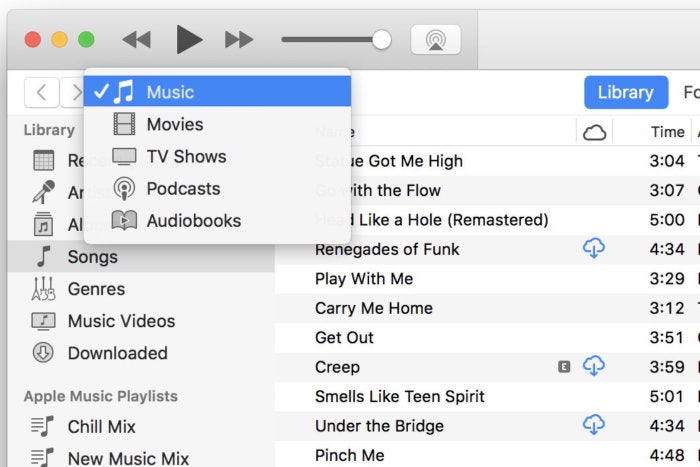Image resolution: width=700 pixels, height=467 pixels.
Task: Click the iCloud status column header
Action: point(595,132)
